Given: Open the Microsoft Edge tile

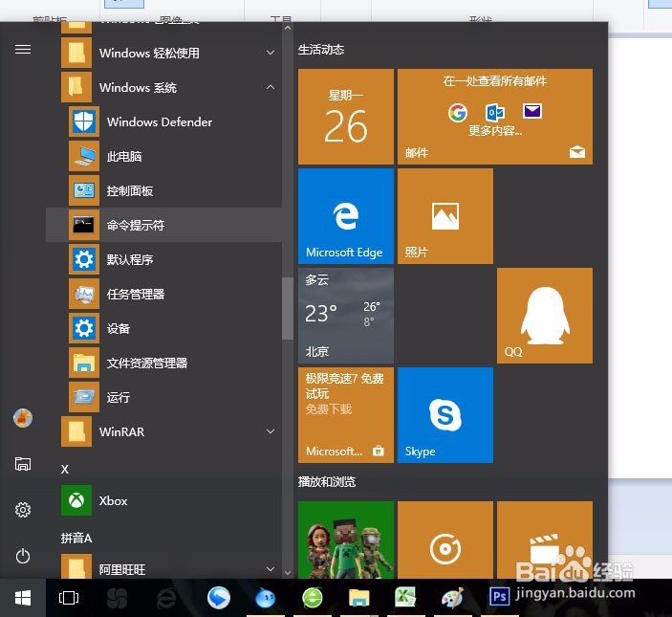Looking at the screenshot, I should click(346, 216).
